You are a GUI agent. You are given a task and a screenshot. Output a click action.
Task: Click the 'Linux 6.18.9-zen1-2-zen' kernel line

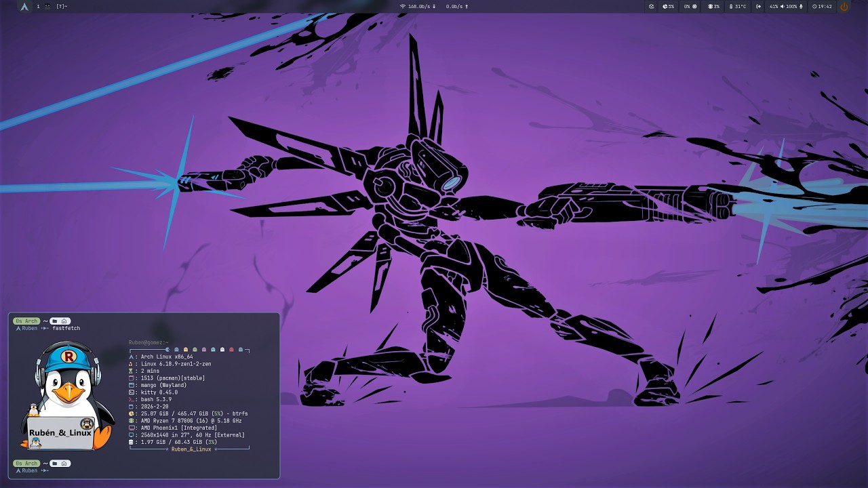pos(176,364)
